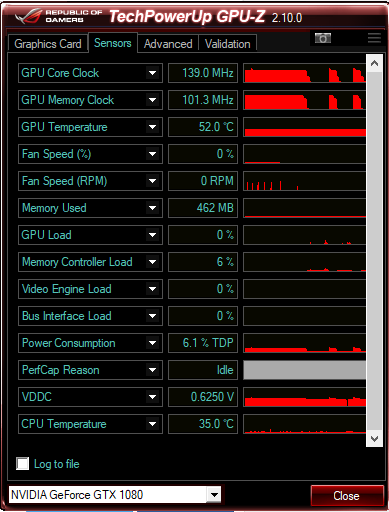Click the Fan Speed (RPM) history graph
The height and width of the screenshot is (512, 389).
click(x=305, y=181)
